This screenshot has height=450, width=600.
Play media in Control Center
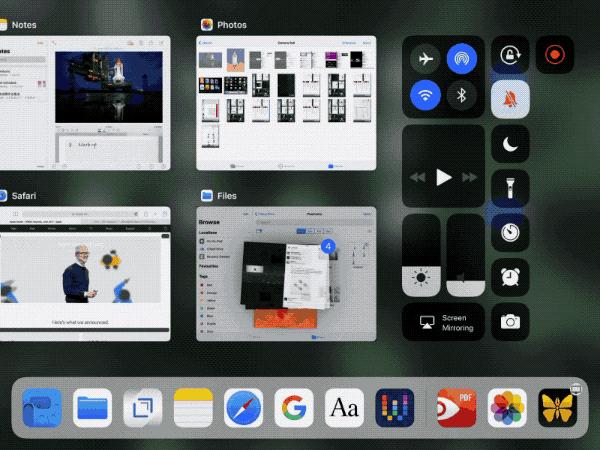click(443, 177)
